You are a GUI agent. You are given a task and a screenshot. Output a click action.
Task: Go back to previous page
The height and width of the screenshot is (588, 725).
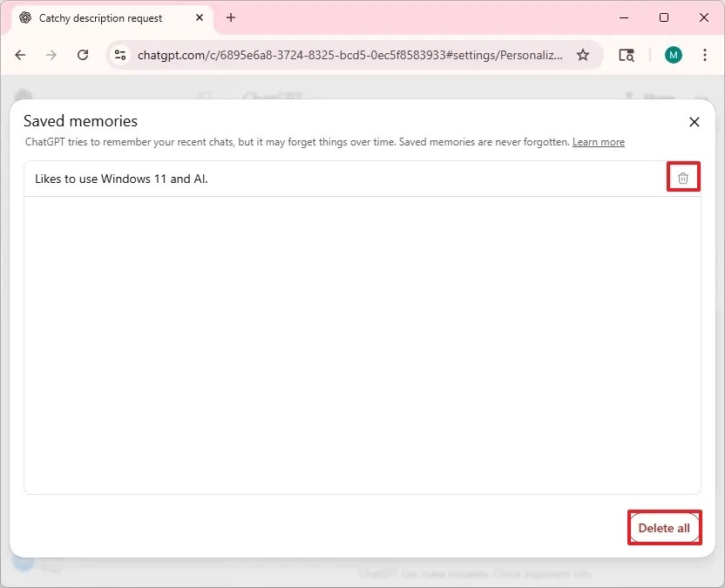click(x=20, y=55)
